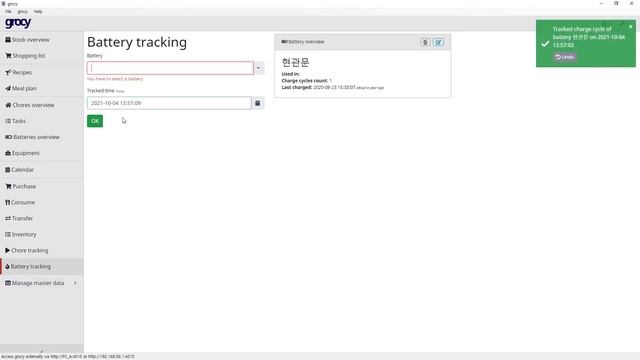Open Chores overview
The height and width of the screenshot is (360, 640).
point(29,105)
